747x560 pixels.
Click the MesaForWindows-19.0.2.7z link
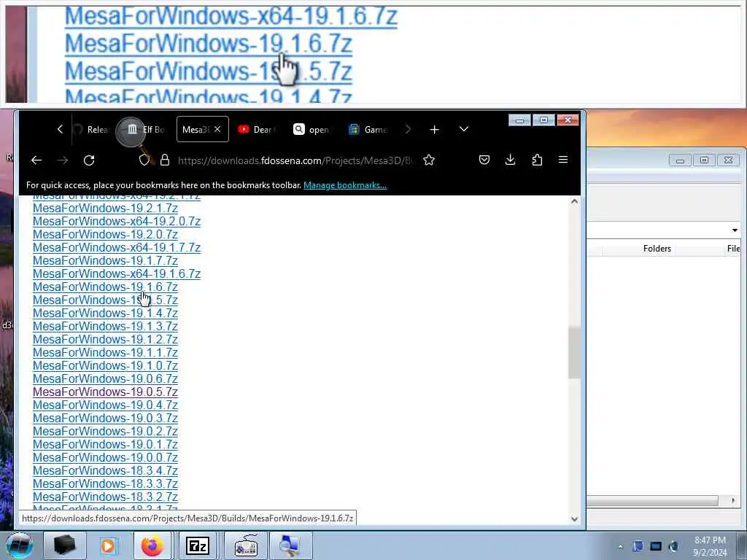coord(105,432)
